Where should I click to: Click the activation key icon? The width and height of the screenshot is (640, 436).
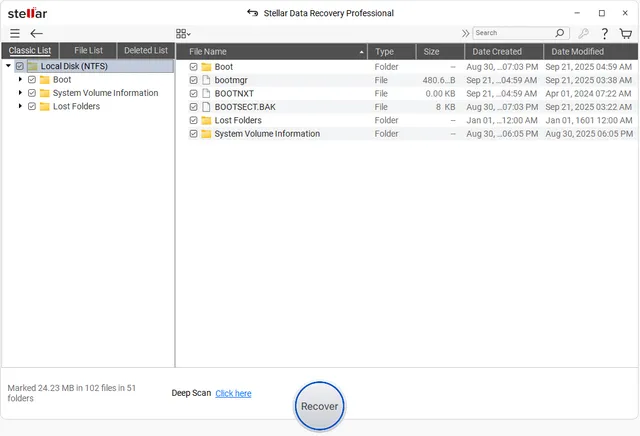pos(583,33)
